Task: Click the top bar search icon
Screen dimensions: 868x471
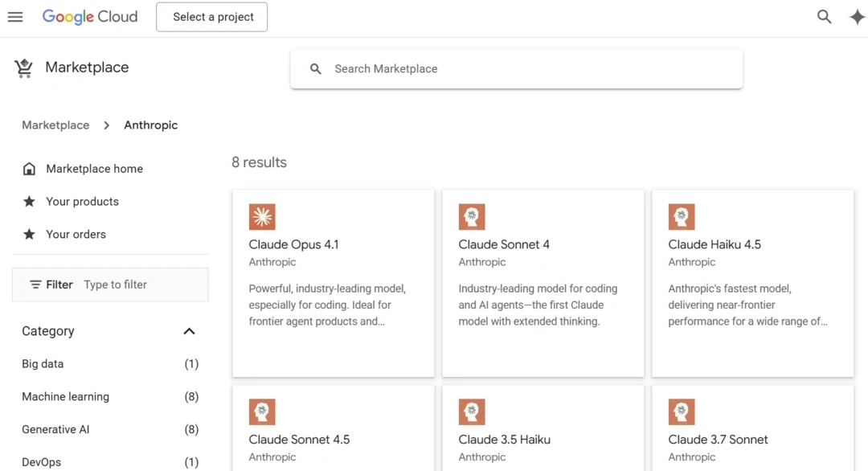Action: [824, 17]
